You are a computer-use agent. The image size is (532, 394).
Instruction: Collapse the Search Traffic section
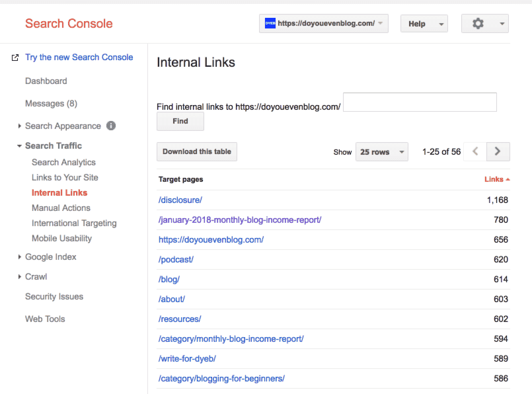coord(19,146)
